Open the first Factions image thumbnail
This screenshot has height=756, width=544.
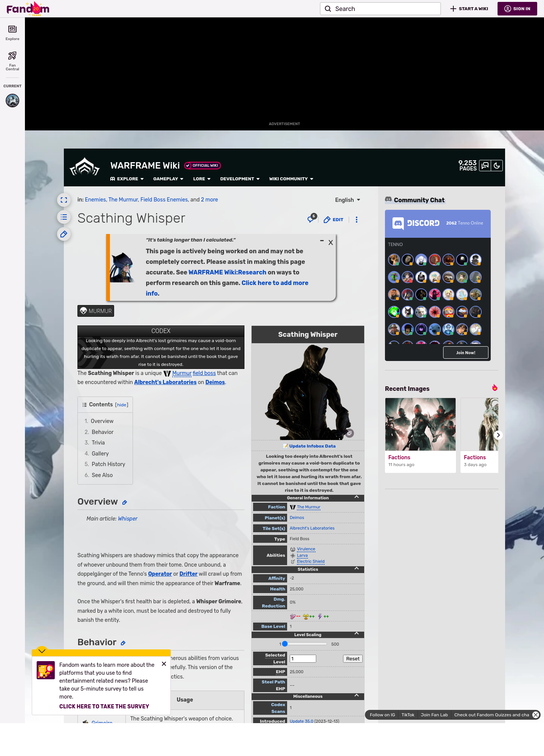coord(420,424)
